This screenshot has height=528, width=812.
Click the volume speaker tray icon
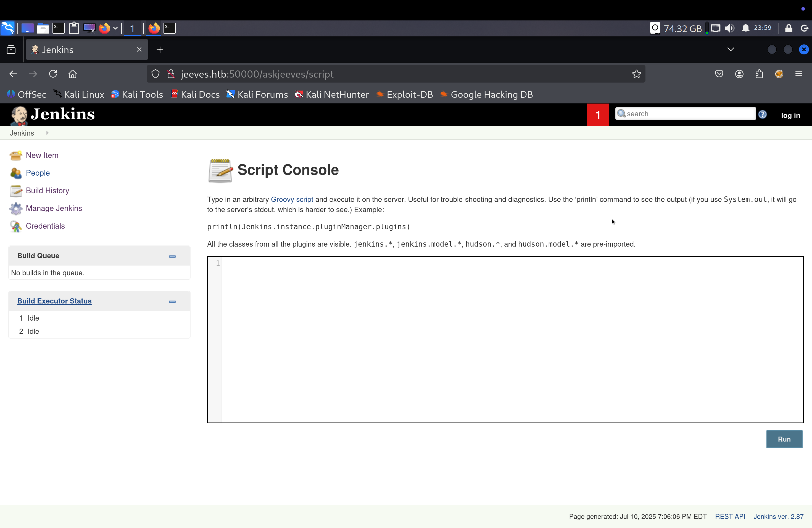click(730, 28)
